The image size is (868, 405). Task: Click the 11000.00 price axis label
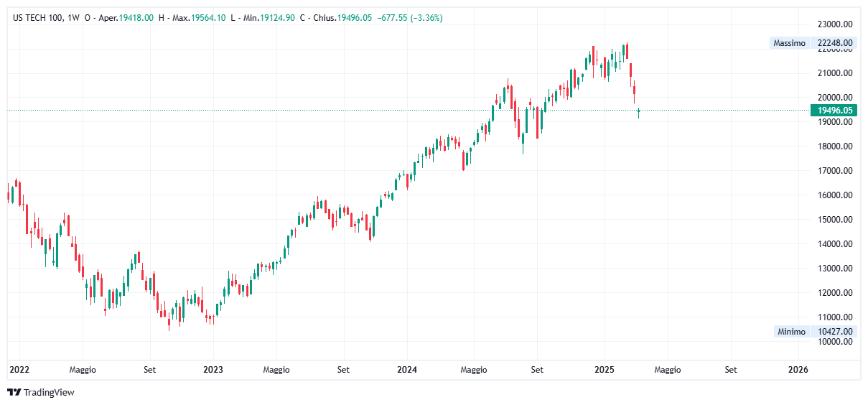(x=835, y=317)
